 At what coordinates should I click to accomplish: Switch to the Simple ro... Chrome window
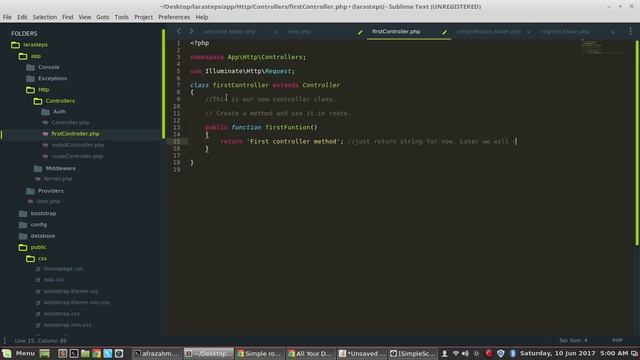click(x=259, y=353)
